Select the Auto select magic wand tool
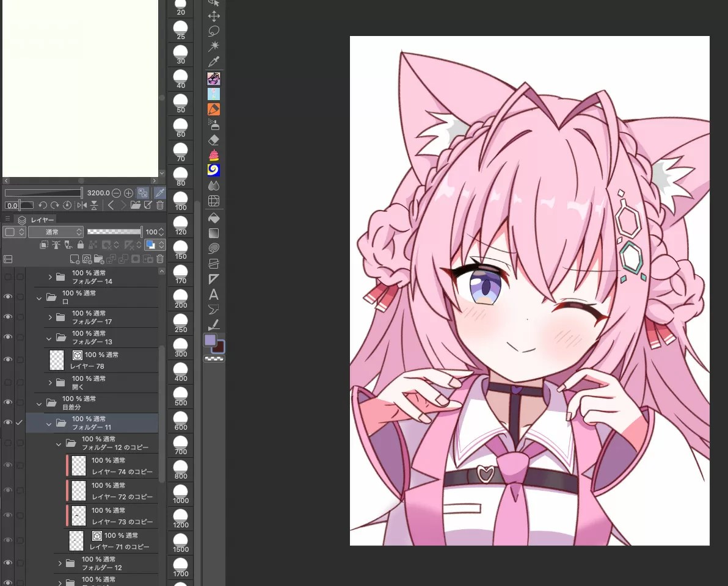The height and width of the screenshot is (586, 728). [214, 46]
